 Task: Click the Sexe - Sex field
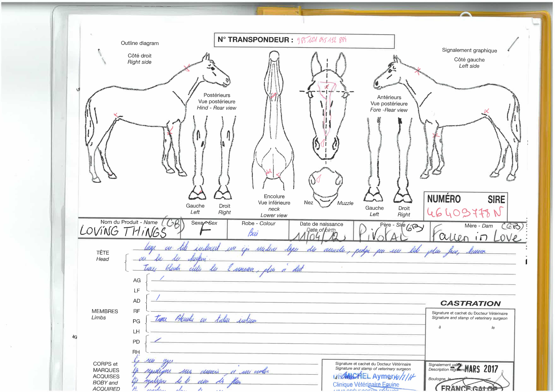point(204,229)
